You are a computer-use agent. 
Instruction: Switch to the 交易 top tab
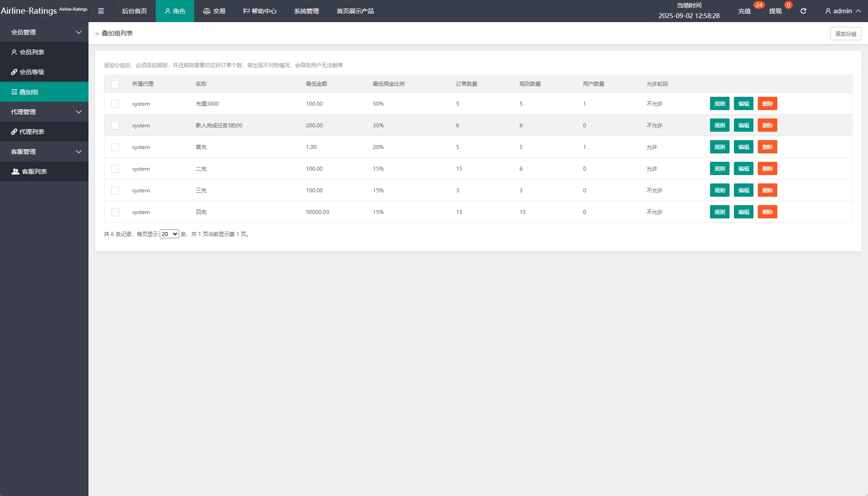pos(214,11)
